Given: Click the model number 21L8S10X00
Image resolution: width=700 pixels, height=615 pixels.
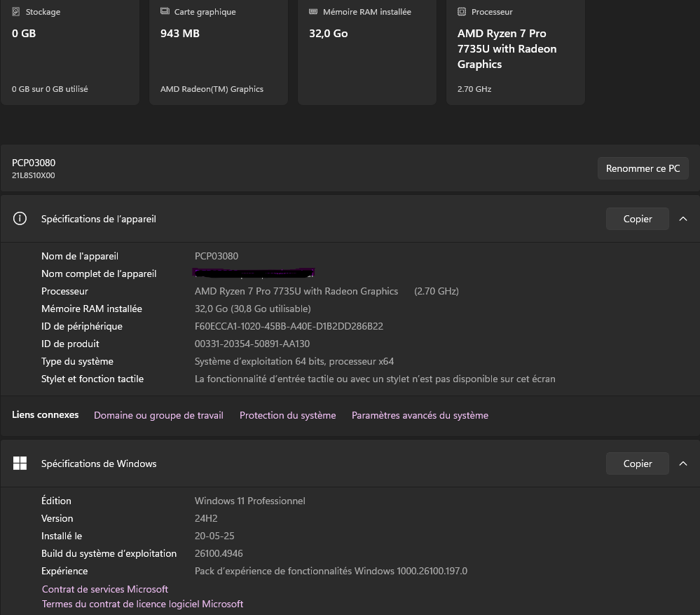Looking at the screenshot, I should [34, 175].
